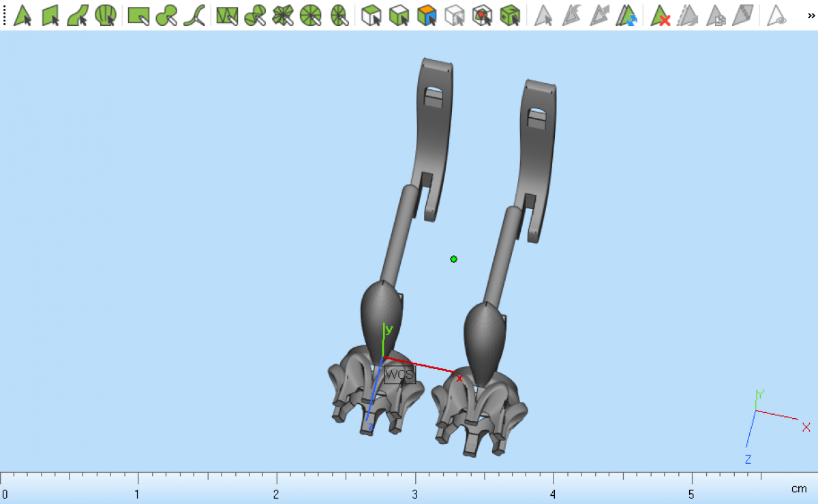Click the grey stitched surface icon

[742, 15]
